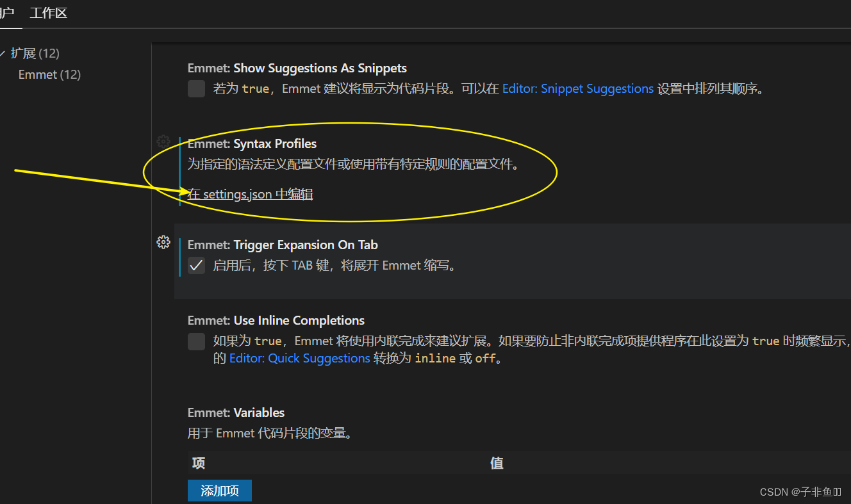
Task: Open gear menu for Syntax Profiles setting
Action: click(x=163, y=141)
